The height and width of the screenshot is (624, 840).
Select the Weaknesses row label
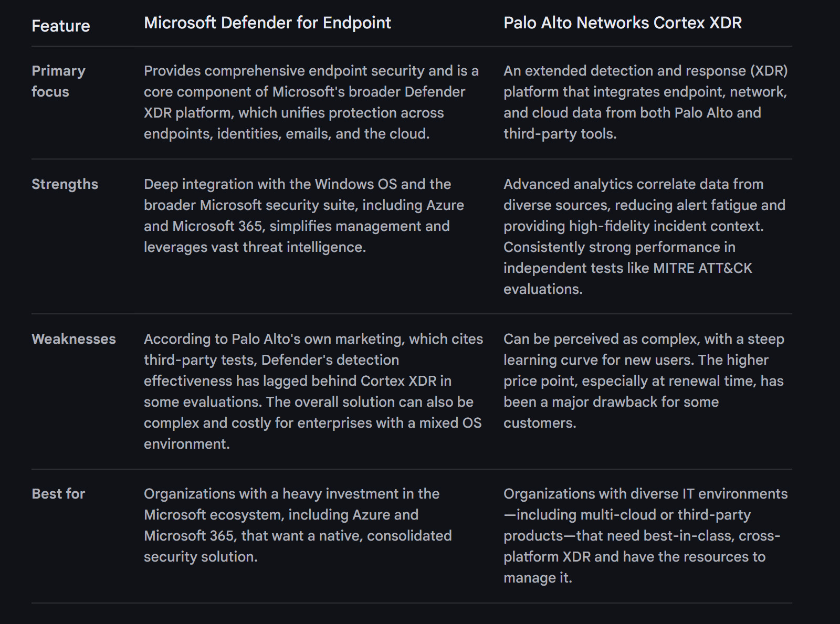(73, 339)
